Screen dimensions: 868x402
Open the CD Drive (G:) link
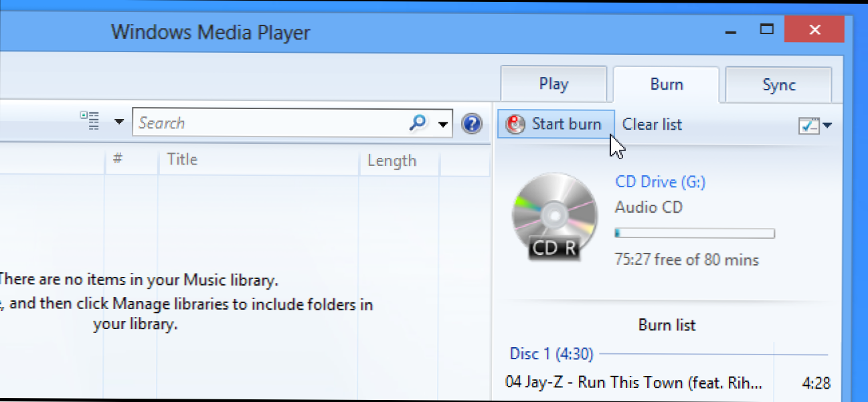[660, 182]
